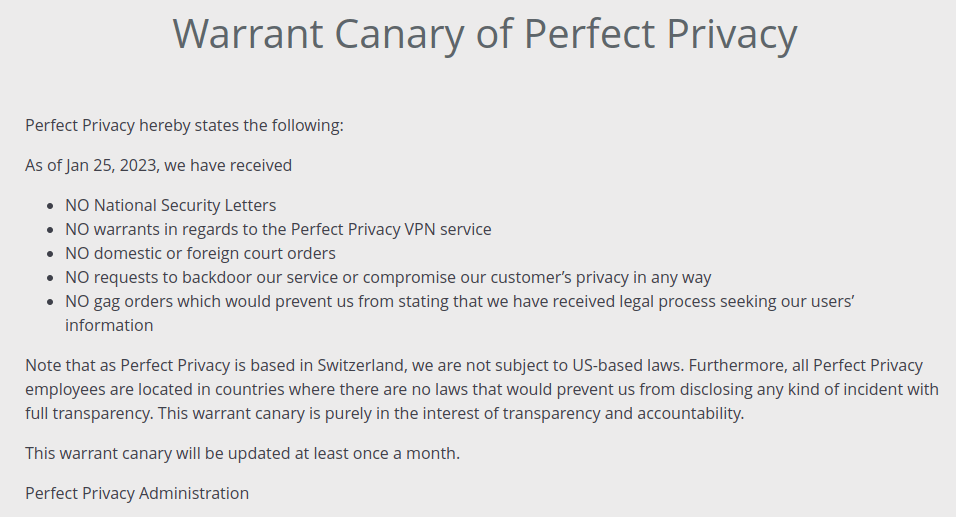Click the 'Perfect Privacy hereby states the following' line
Viewport: 956px width, 517px height.
[184, 126]
